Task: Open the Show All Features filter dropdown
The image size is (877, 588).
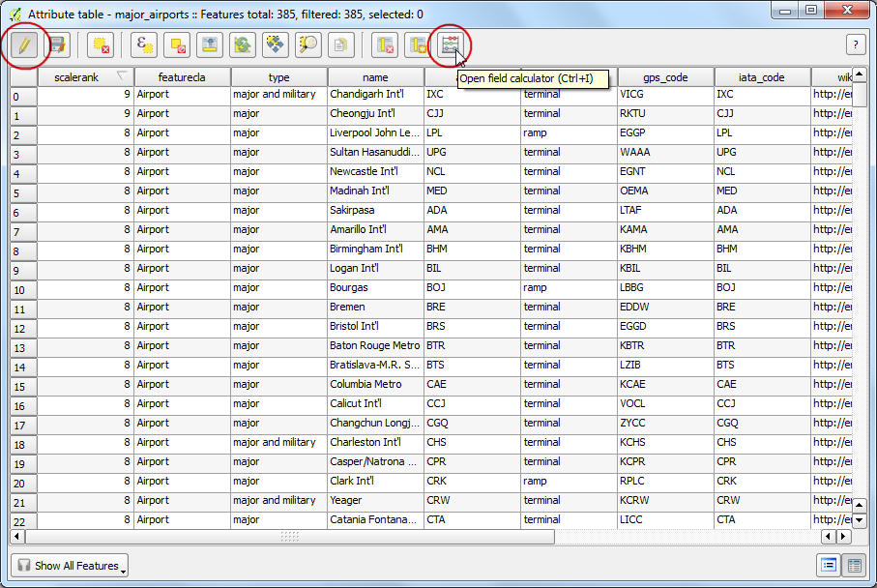Action: click(70, 566)
